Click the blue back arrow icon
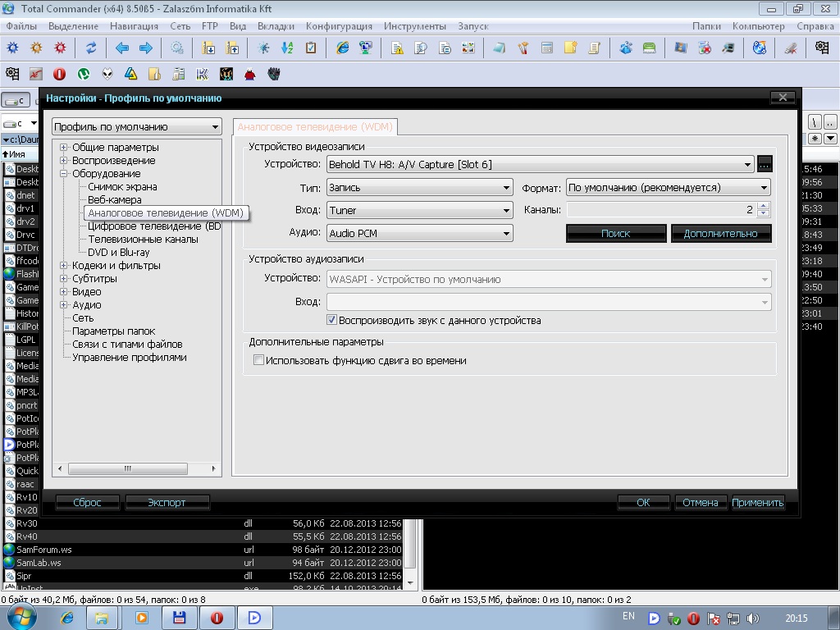The height and width of the screenshot is (630, 840). coord(122,48)
